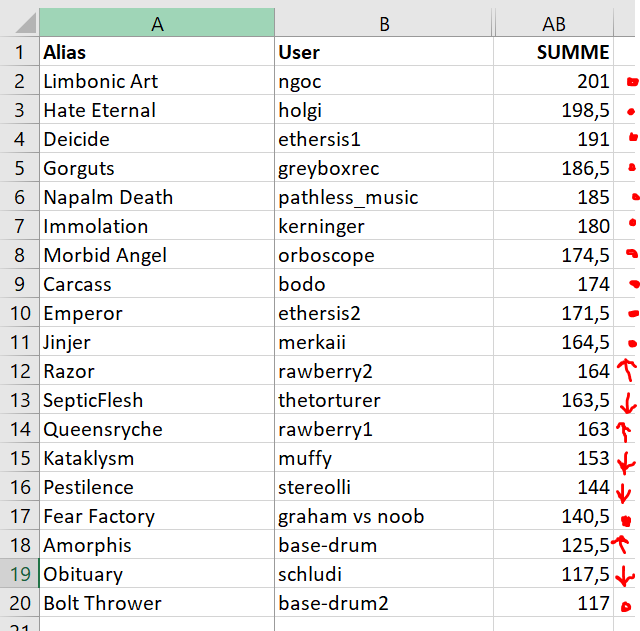This screenshot has height=631, width=640.
Task: Click the red down arrow in Obituary row
Action: [625, 577]
